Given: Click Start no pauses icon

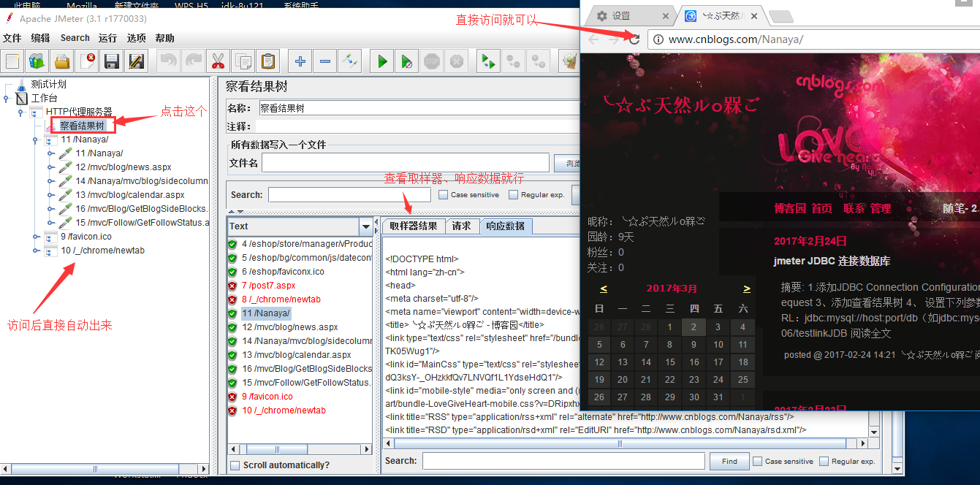Looking at the screenshot, I should [x=406, y=61].
